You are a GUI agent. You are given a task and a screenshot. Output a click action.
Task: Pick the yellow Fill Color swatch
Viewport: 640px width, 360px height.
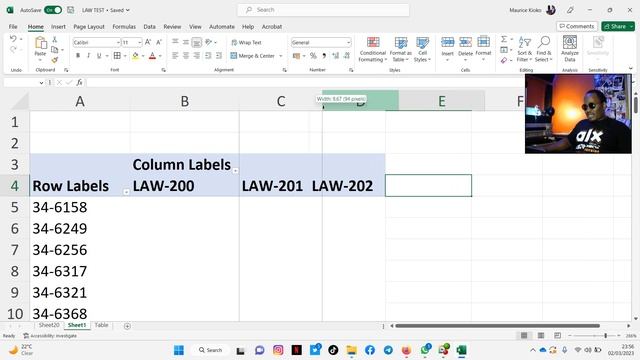[135, 56]
